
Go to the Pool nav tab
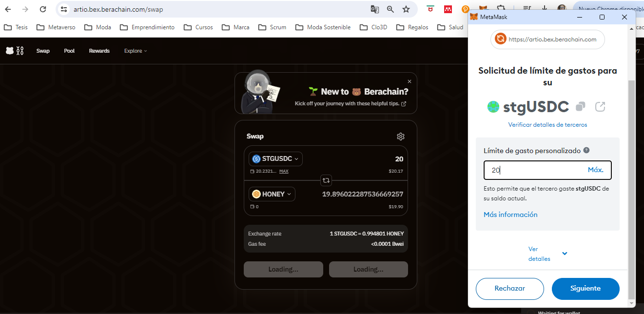click(x=69, y=51)
